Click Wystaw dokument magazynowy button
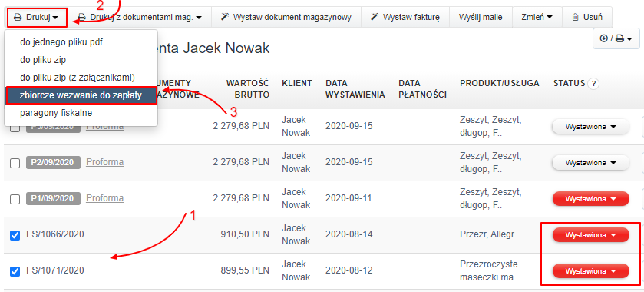 coord(286,17)
